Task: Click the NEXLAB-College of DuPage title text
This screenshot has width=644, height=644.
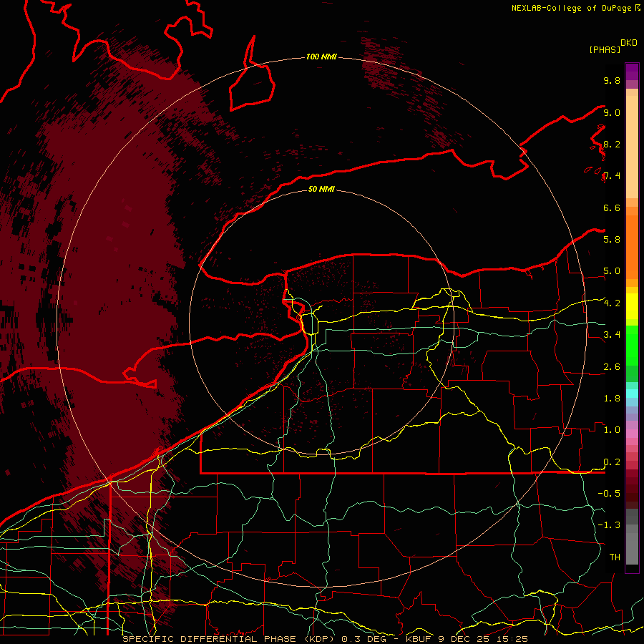Action: [572, 8]
